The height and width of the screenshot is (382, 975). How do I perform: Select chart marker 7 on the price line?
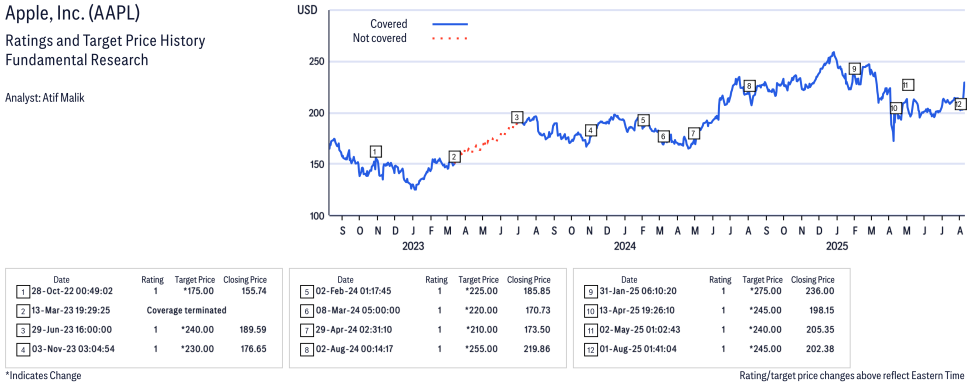694,133
